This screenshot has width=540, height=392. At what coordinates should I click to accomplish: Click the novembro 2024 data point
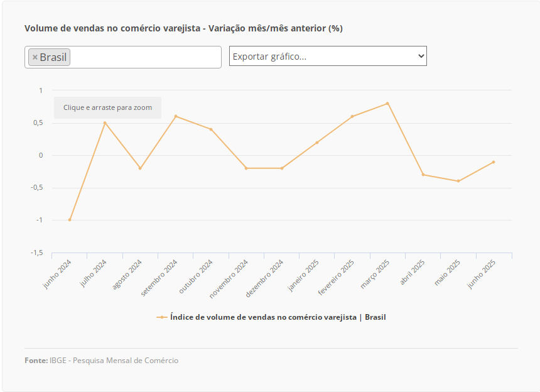click(x=246, y=168)
